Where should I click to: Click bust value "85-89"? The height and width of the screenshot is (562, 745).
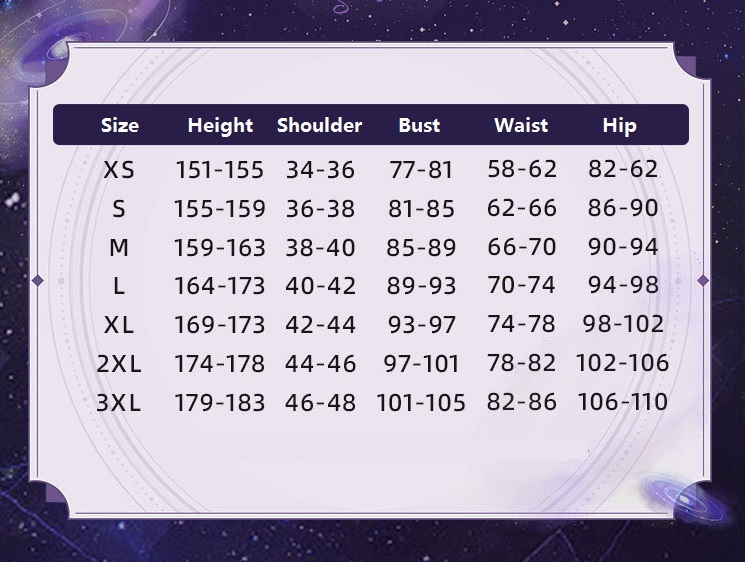point(421,248)
